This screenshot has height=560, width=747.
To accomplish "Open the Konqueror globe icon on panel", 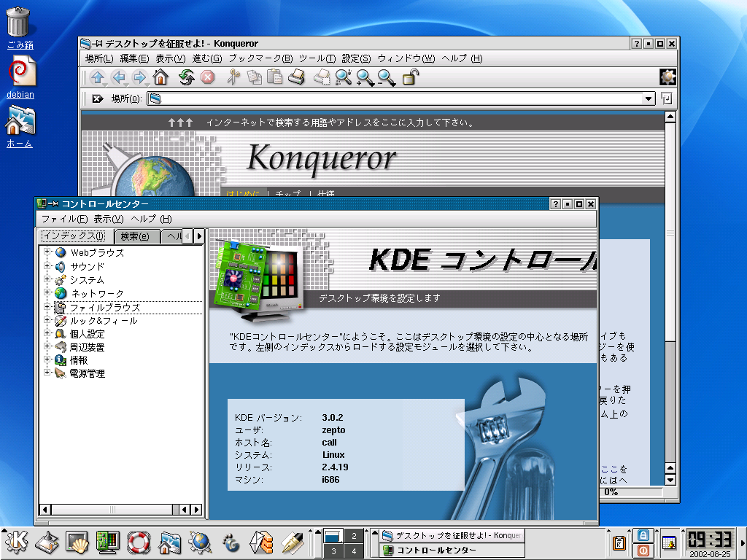I will click(x=200, y=542).
